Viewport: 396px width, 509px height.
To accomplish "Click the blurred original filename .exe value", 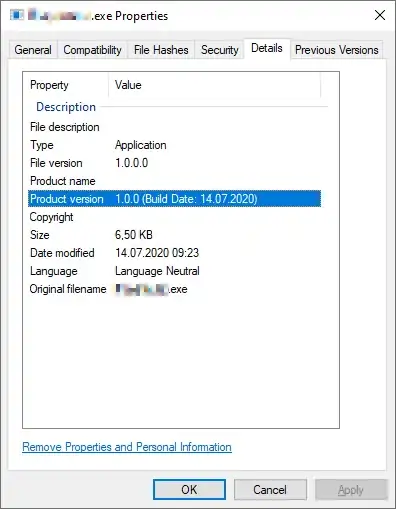I will [x=151, y=289].
